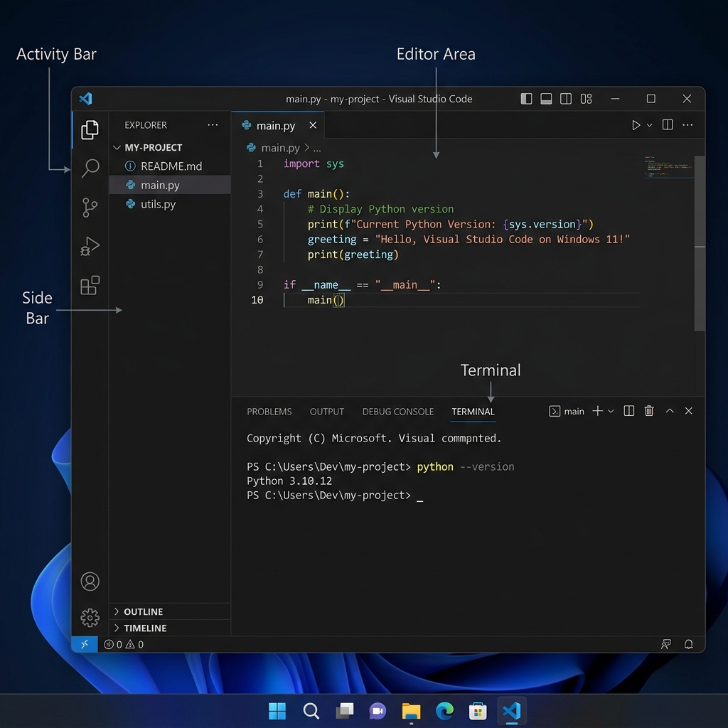This screenshot has height=728, width=728.
Task: Open the Search view in activity bar
Action: (x=90, y=168)
